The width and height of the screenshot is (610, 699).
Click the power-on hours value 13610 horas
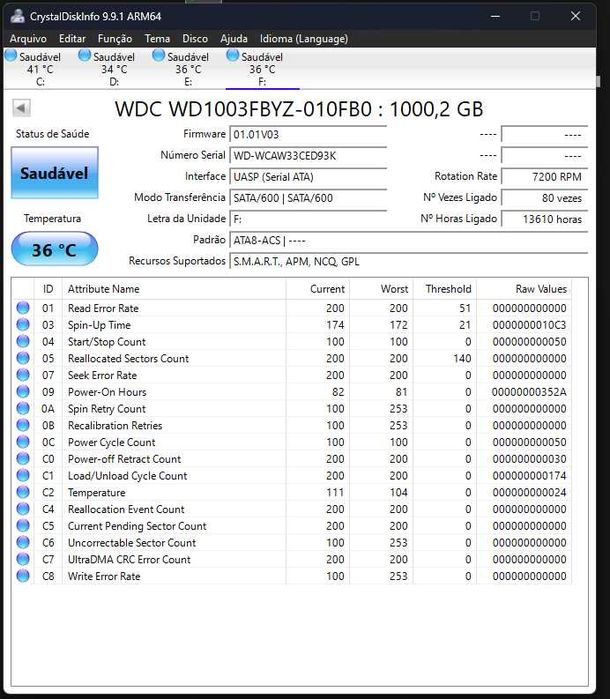click(x=544, y=219)
